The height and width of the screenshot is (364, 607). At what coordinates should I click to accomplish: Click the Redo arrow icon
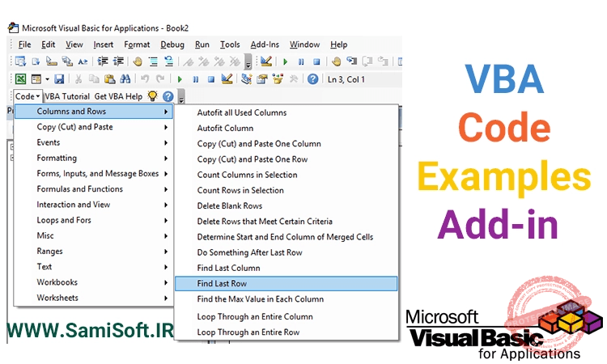(x=160, y=79)
